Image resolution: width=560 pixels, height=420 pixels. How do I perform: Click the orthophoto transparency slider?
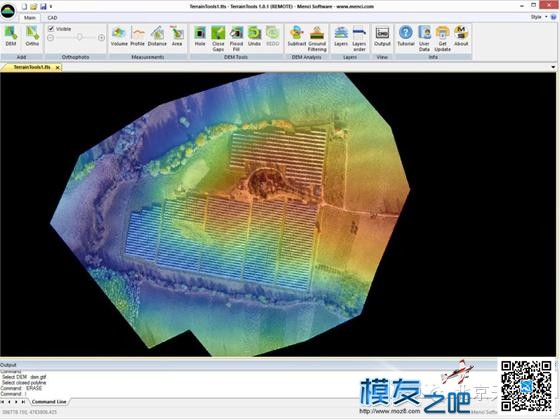tap(76, 37)
